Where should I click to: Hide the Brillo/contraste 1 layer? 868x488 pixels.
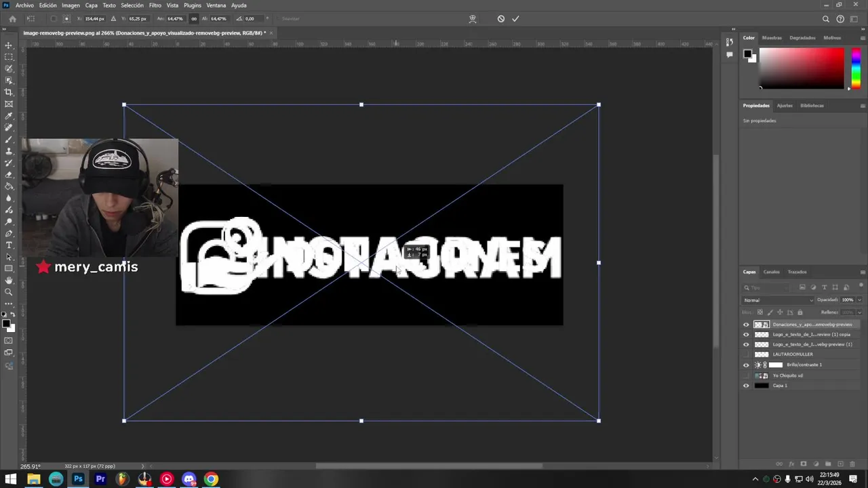[x=747, y=365]
